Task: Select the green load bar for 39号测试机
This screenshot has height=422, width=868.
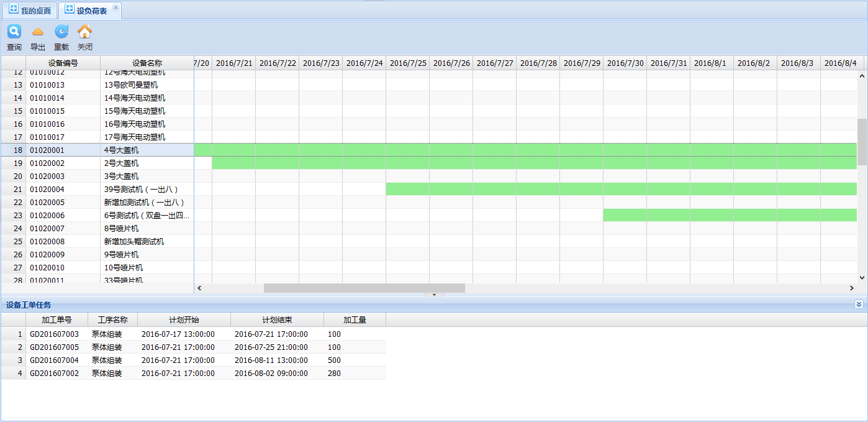Action: tap(621, 189)
